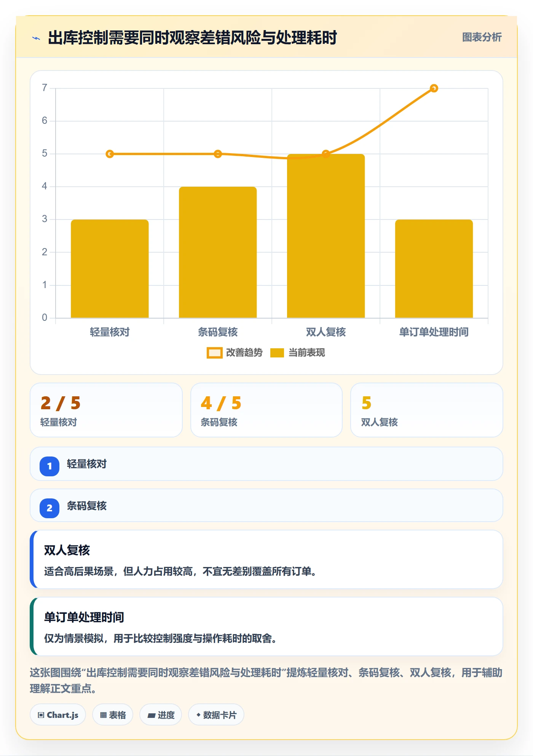
Task: Click the 图表分析 label in header
Action: [x=482, y=37]
